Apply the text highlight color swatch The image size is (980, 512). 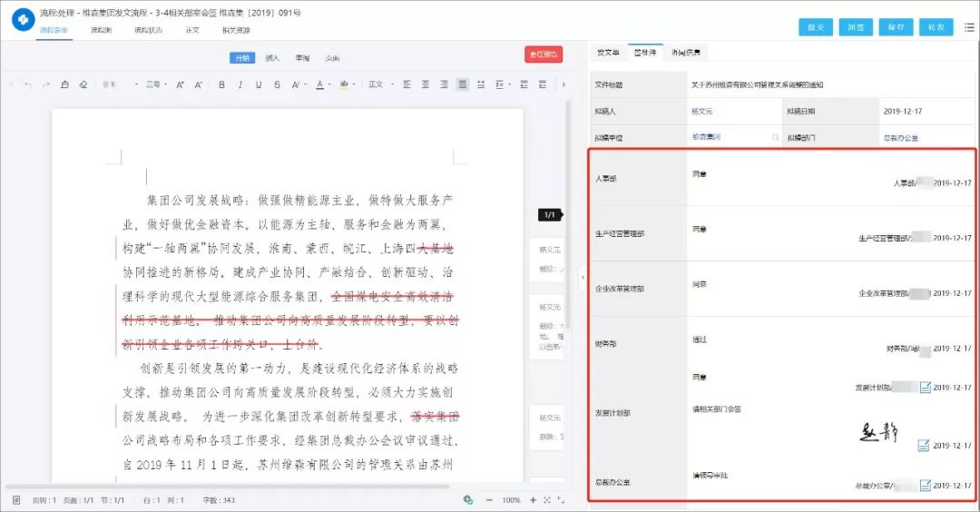pos(344,84)
